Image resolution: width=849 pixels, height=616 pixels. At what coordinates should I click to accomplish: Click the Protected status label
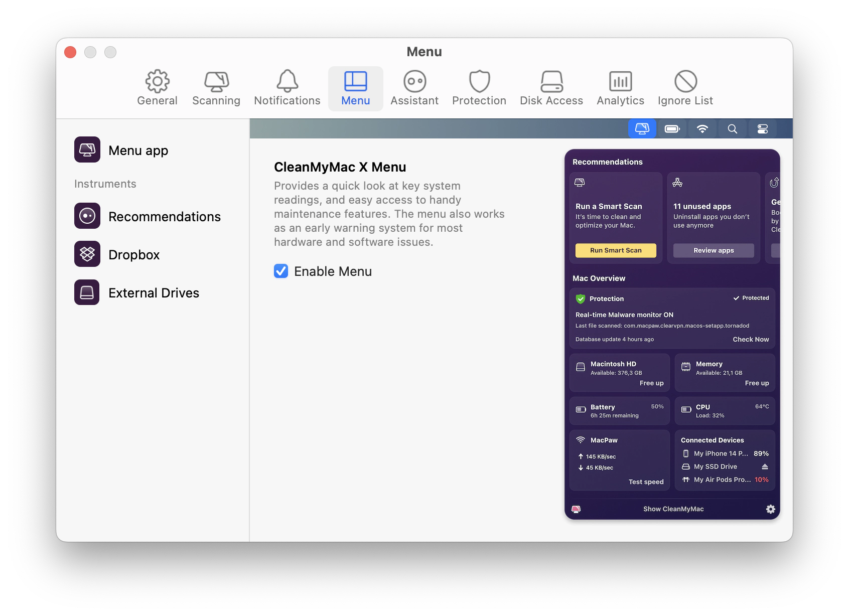point(751,298)
